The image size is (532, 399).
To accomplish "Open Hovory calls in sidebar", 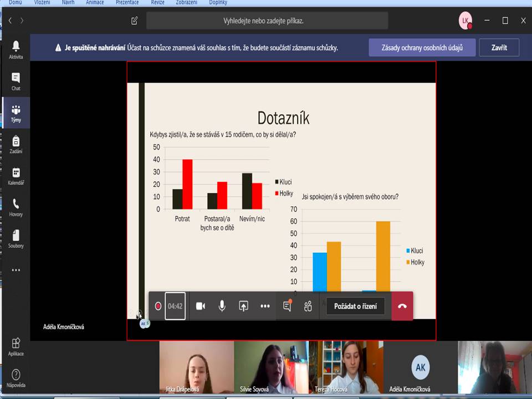I will point(16,207).
